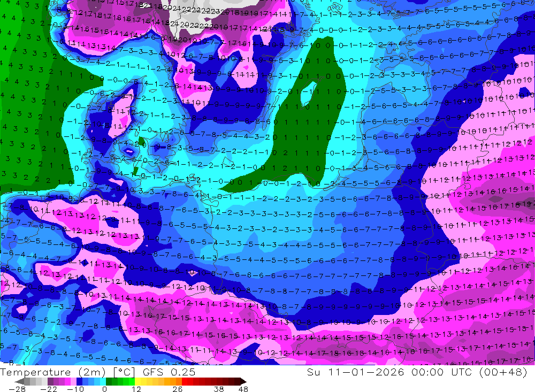Screen dimensions: 535x392
Task: Click the '-22' legend label
Action: click(x=49, y=389)
